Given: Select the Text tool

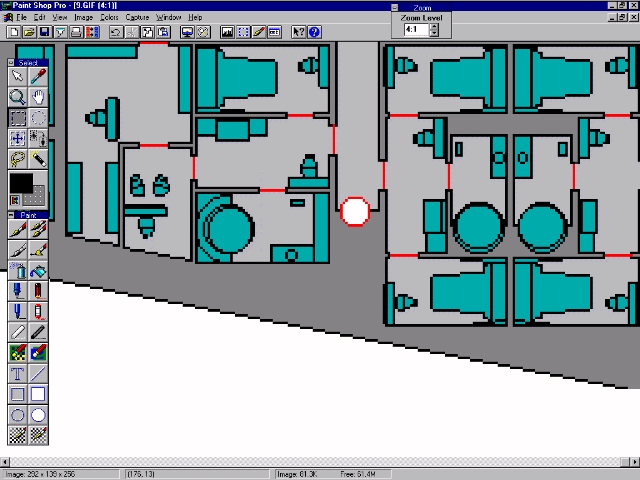Looking at the screenshot, I should (x=17, y=374).
